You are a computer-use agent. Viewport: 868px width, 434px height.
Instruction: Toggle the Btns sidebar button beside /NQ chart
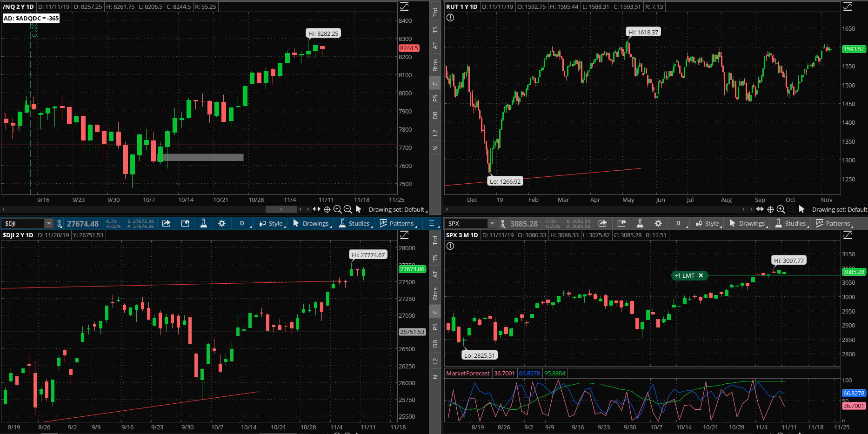[x=435, y=65]
